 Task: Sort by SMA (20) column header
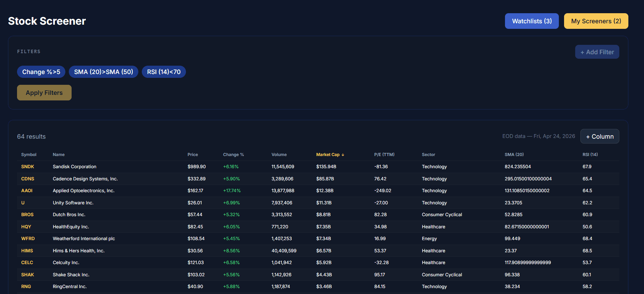pos(514,155)
